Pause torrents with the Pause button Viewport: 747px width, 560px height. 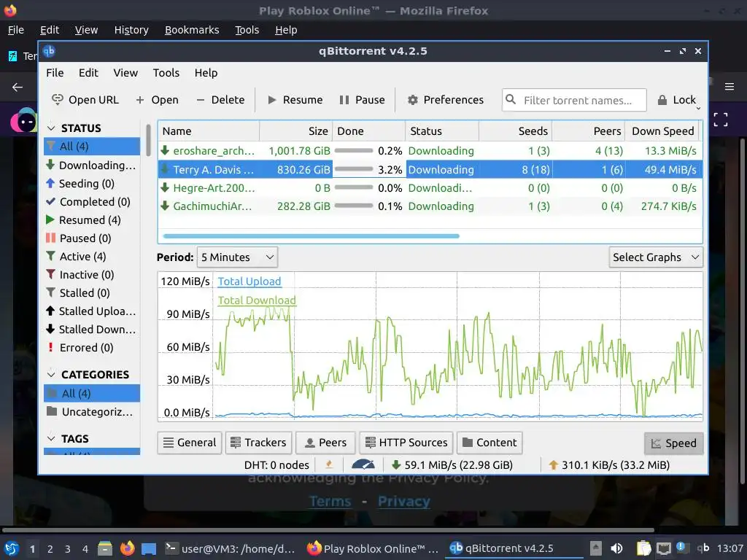point(362,100)
